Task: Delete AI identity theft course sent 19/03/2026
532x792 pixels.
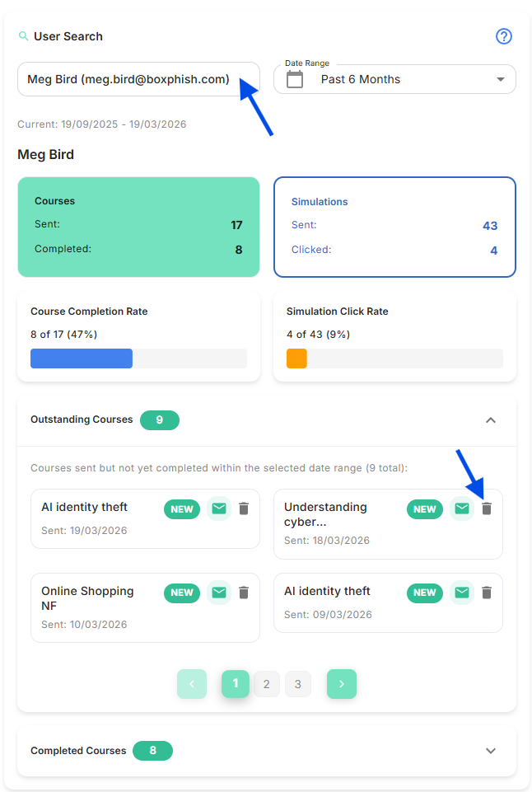Action: 244,509
